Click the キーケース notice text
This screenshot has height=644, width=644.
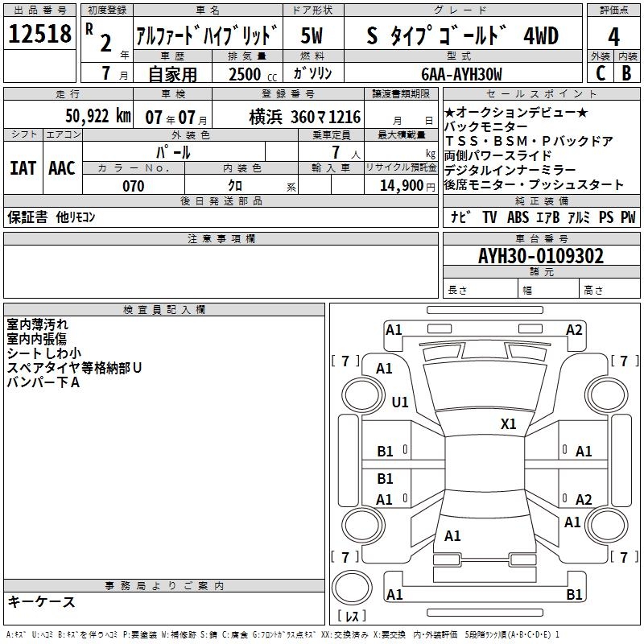(x=41, y=601)
